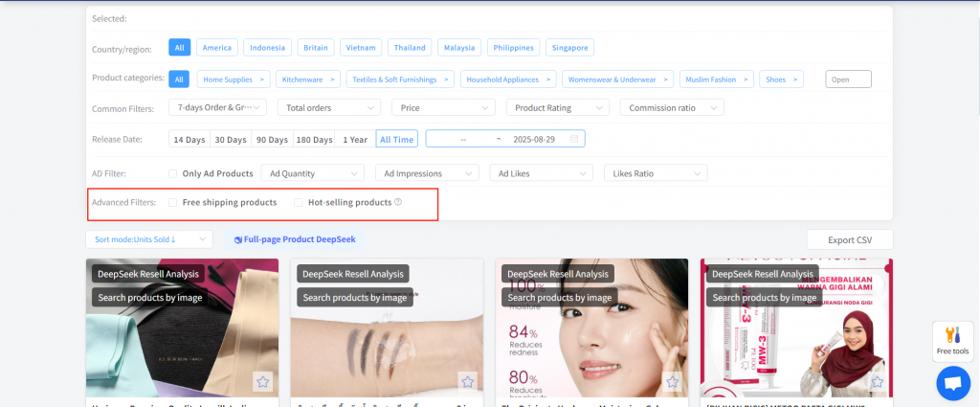Click Full-page Product DeepSeek button

295,238
